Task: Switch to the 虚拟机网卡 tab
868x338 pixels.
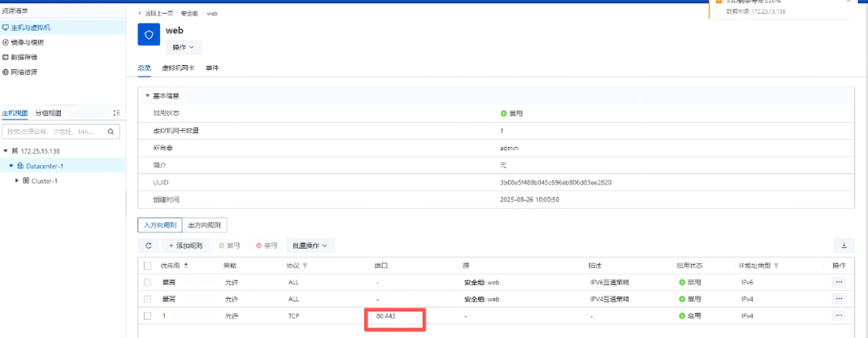Action: (x=178, y=68)
